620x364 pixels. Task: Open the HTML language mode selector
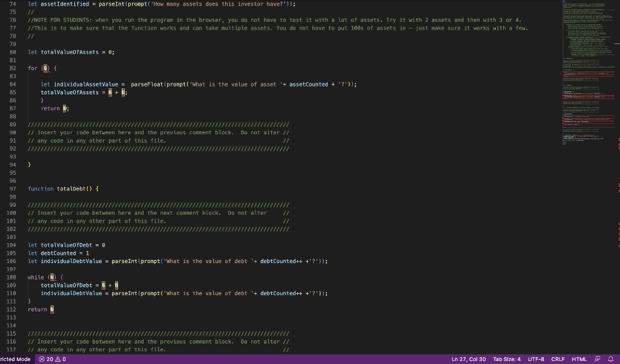(579, 359)
